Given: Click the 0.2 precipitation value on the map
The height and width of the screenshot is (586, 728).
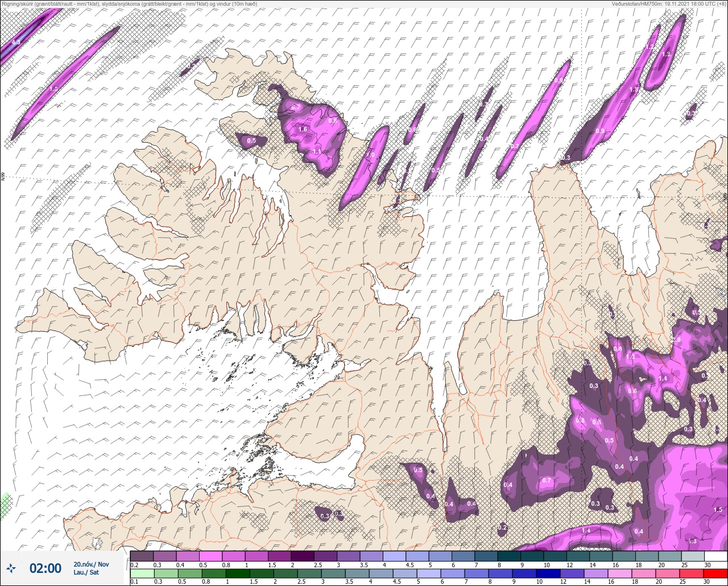Looking at the screenshot, I should (x=502, y=528).
